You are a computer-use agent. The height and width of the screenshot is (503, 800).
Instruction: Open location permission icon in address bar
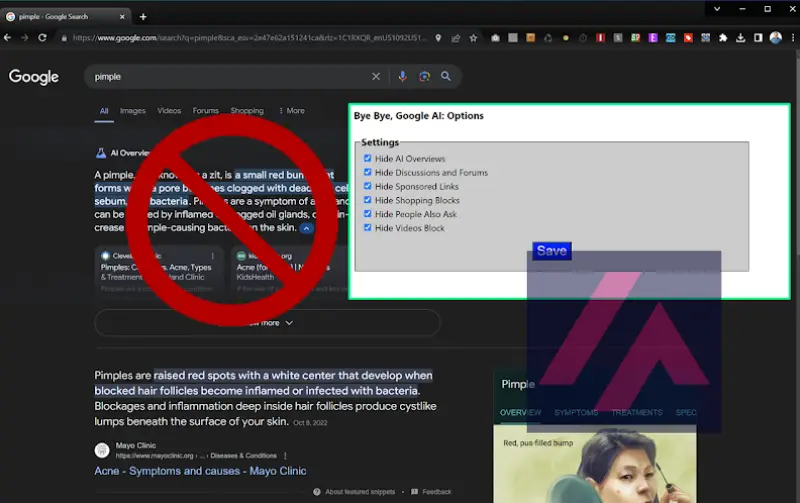point(438,38)
